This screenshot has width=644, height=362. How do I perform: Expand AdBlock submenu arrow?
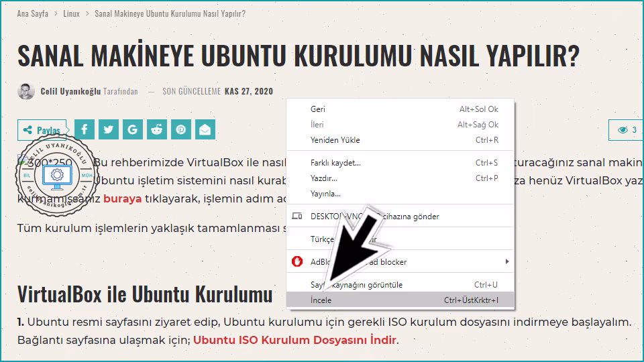(507, 261)
